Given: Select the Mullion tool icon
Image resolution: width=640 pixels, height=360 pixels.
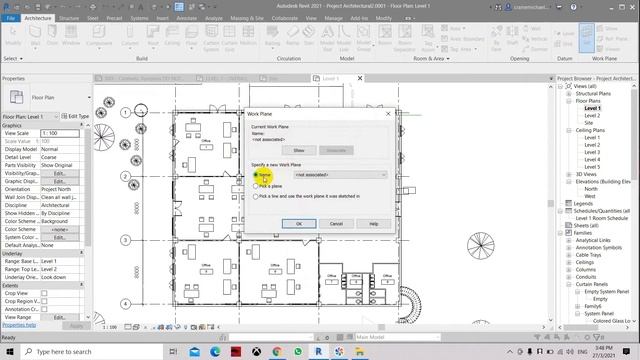Looking at the screenshot, I should (248, 35).
